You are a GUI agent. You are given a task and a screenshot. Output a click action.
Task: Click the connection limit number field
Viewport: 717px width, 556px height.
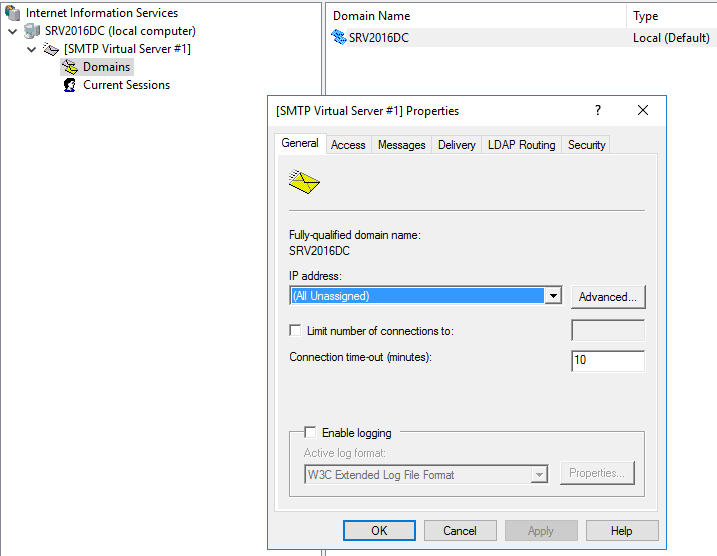[x=608, y=330]
